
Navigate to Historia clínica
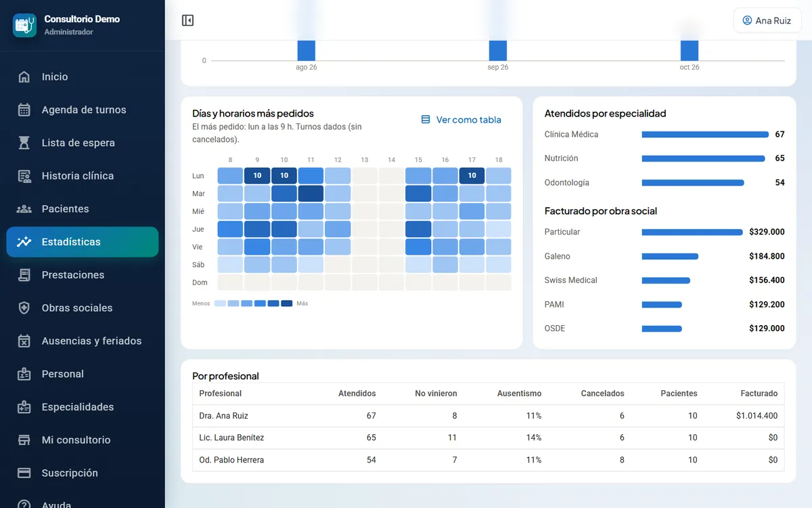click(83, 176)
